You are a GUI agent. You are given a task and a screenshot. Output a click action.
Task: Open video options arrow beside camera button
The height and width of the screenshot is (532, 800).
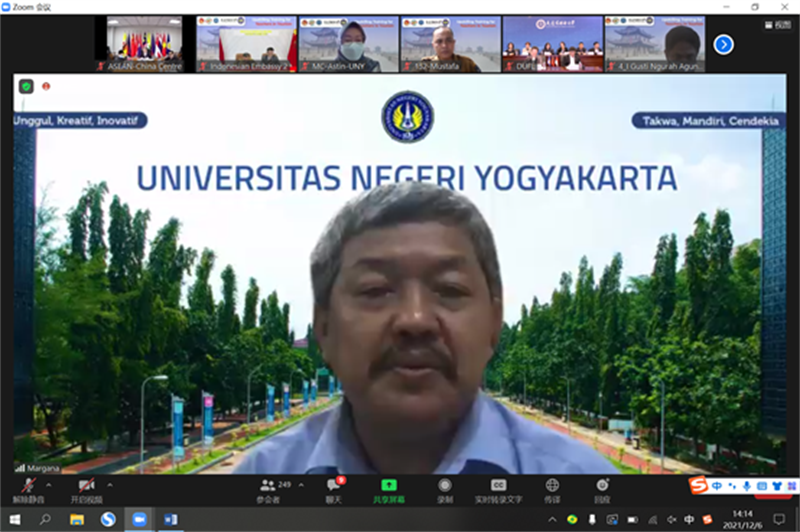point(110,485)
